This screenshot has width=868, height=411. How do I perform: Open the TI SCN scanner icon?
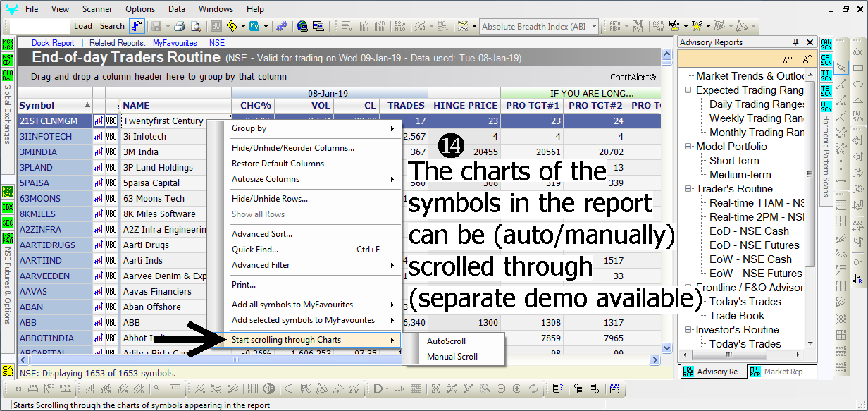(826, 76)
